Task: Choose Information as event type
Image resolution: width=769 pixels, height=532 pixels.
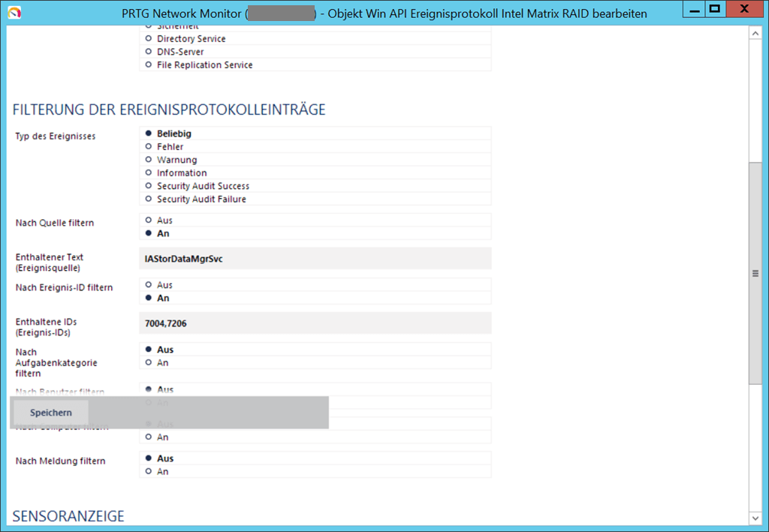Action: click(x=149, y=173)
